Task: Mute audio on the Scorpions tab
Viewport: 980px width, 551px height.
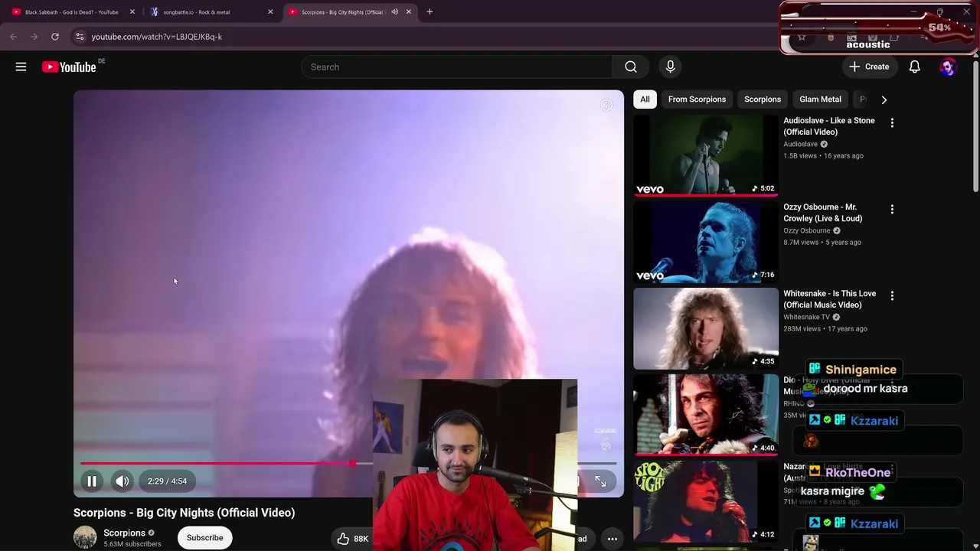Action: tap(395, 11)
